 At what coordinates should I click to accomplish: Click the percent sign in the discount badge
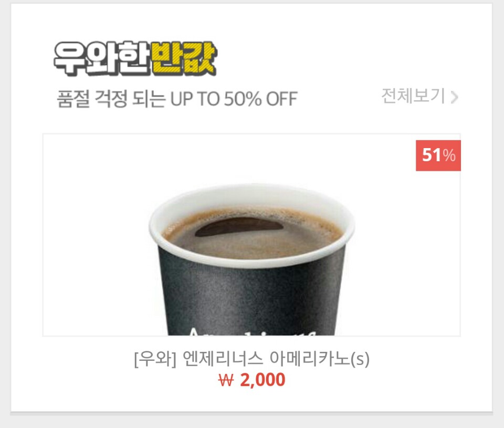(x=449, y=155)
